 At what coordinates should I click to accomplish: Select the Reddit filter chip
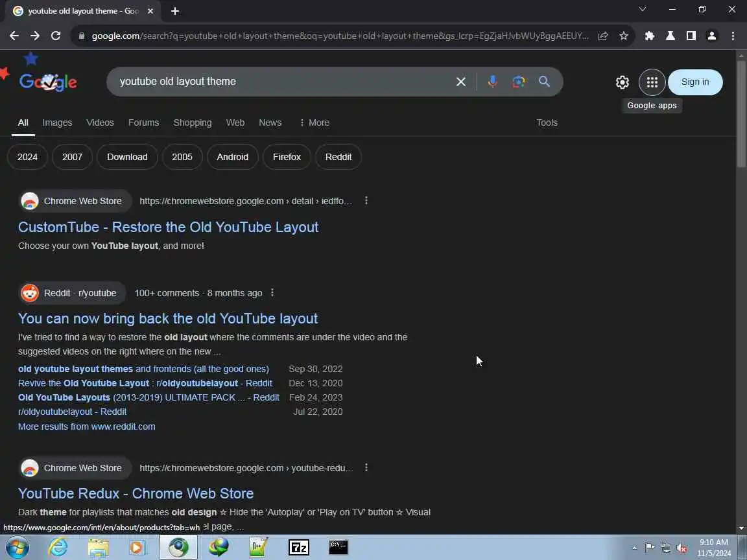pos(338,157)
